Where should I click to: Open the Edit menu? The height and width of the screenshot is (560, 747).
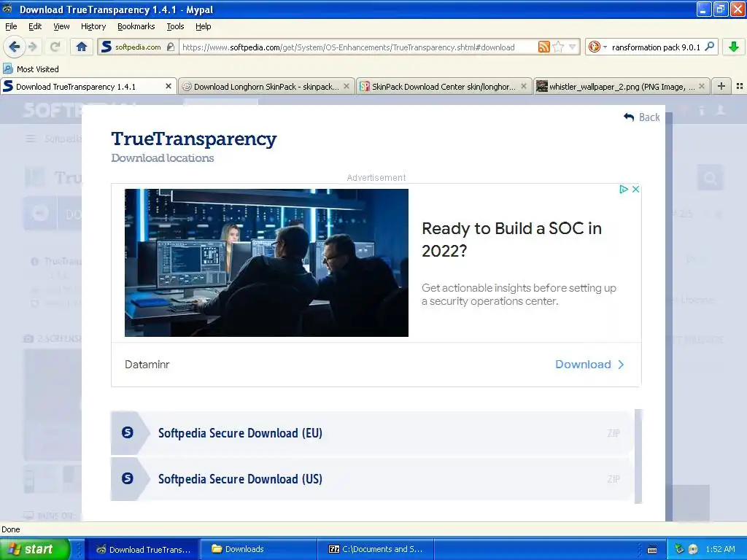[x=35, y=26]
